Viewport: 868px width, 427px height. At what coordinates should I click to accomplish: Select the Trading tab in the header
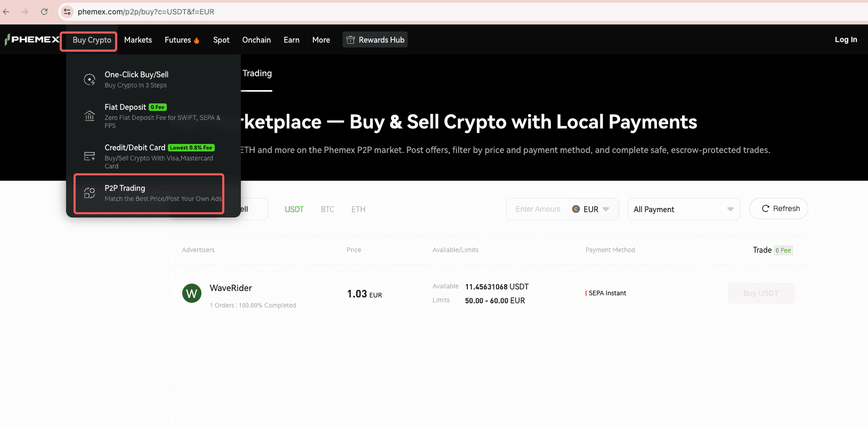[257, 74]
